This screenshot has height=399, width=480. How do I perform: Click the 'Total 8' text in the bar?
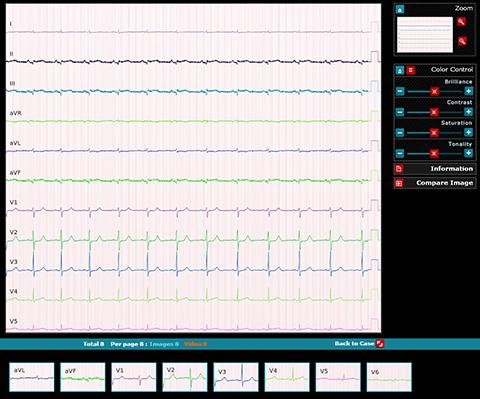coord(94,344)
